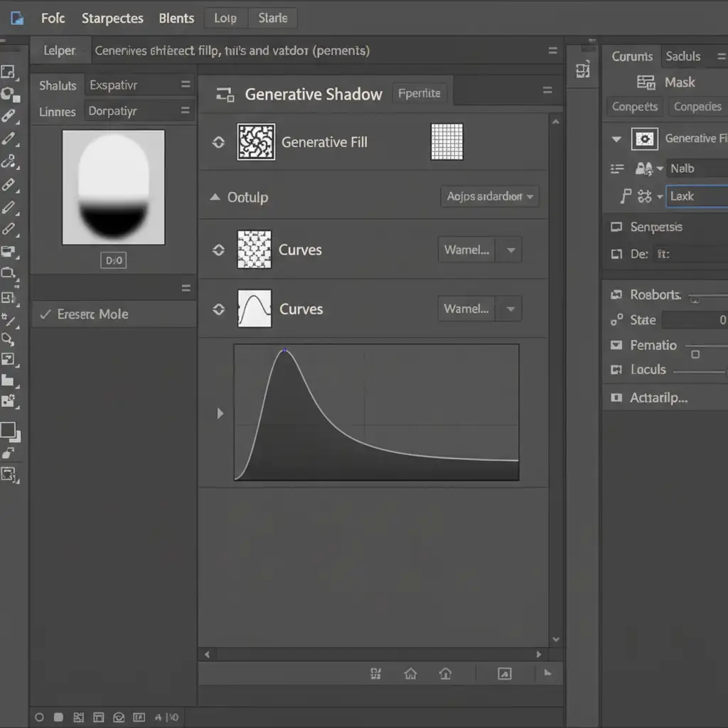Image resolution: width=728 pixels, height=728 pixels.
Task: Click the Fperitite button
Action: click(x=419, y=93)
